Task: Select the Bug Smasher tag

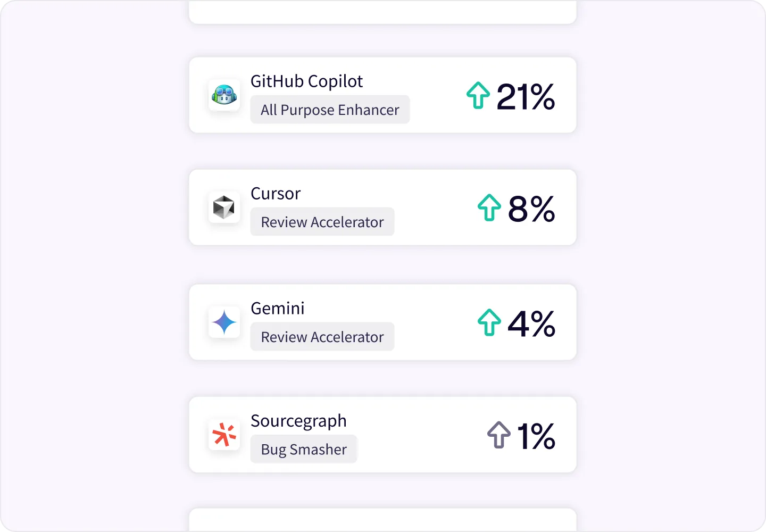Action: tap(304, 449)
